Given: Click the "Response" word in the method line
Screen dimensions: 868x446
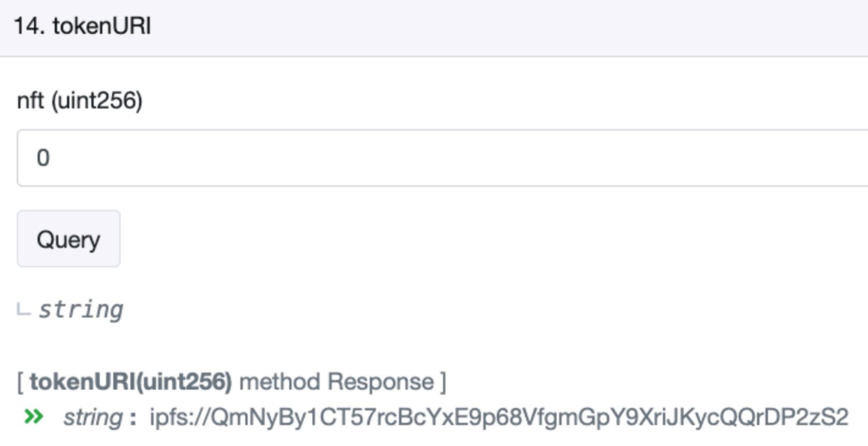Looking at the screenshot, I should tap(381, 382).
